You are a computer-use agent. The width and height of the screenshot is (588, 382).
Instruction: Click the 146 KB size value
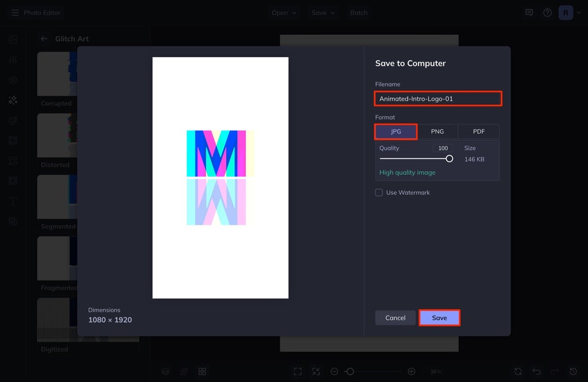(x=475, y=159)
